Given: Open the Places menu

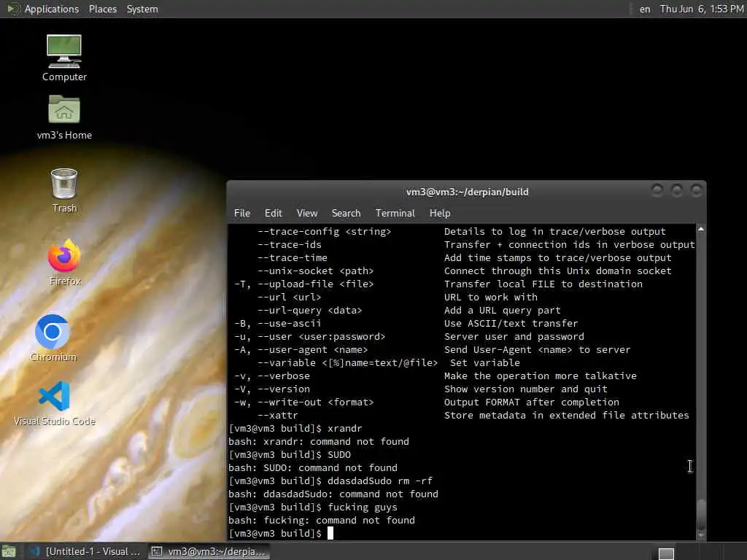Looking at the screenshot, I should coord(102,9).
